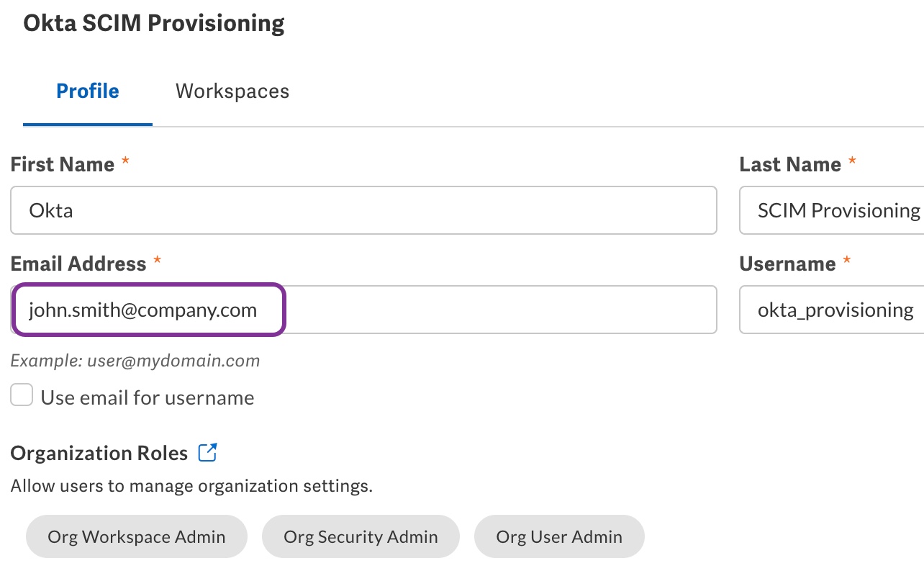Select the Org User Admin role

(x=559, y=536)
